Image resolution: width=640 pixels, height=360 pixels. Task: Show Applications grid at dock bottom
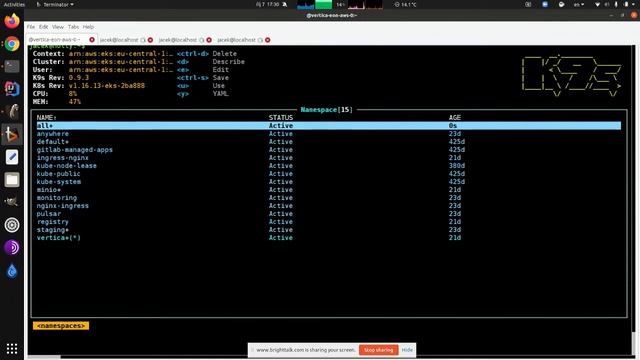pos(12,349)
